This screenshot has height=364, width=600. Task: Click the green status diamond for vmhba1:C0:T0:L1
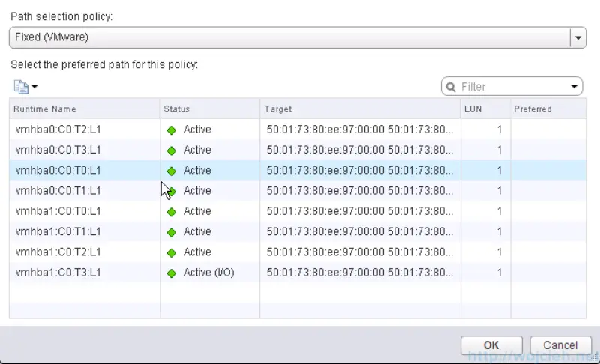click(x=171, y=212)
